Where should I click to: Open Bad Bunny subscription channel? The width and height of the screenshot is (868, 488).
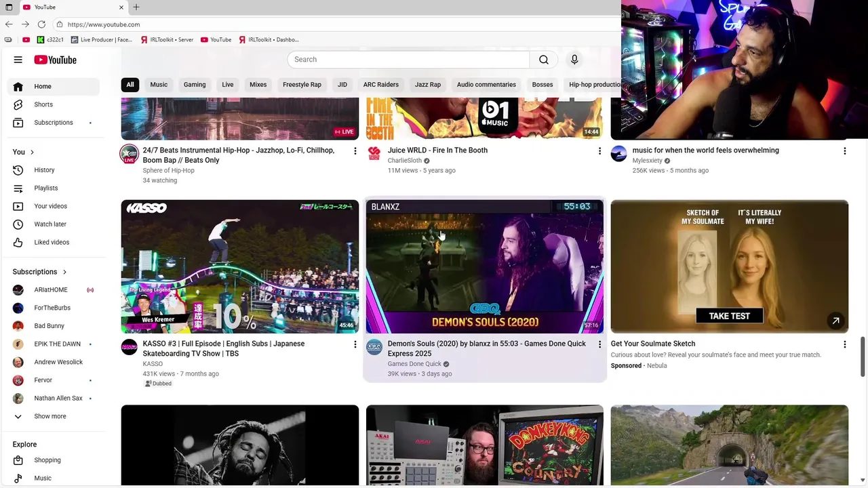pos(54,326)
